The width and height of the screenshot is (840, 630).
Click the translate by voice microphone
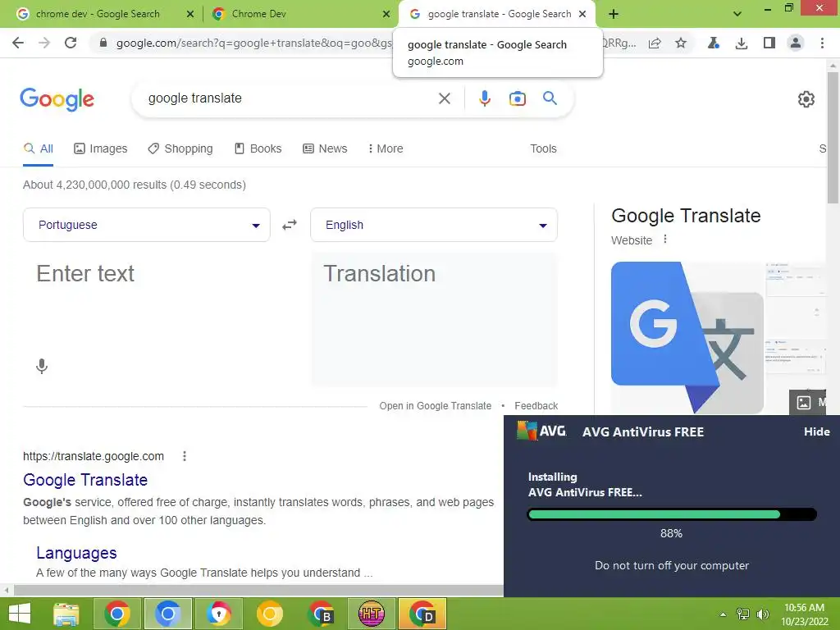[42, 367]
